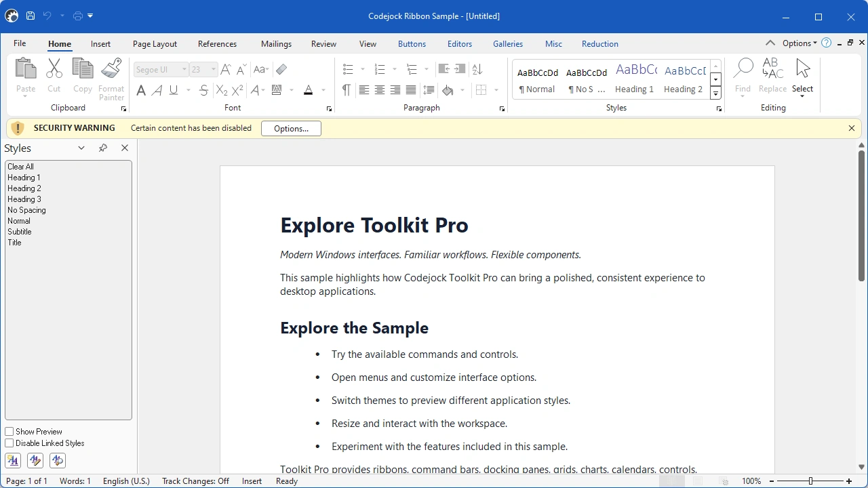Image resolution: width=868 pixels, height=488 pixels.
Task: Apply the Heading 1 style from ribbon gallery
Action: tap(634, 79)
